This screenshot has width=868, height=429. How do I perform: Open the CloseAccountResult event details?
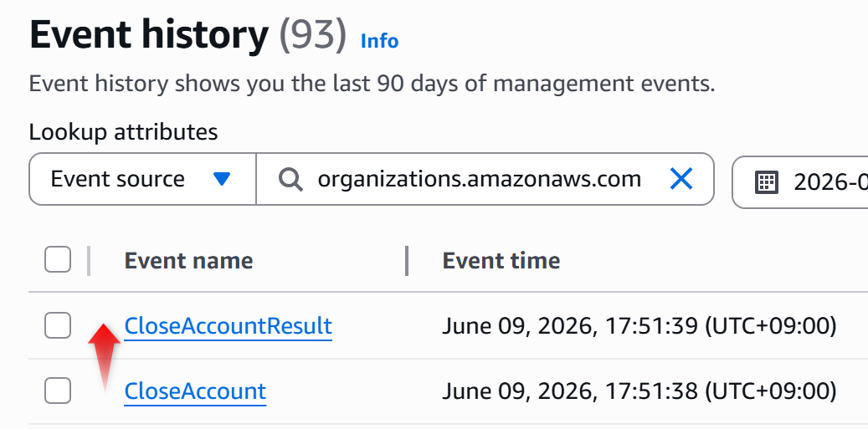click(228, 326)
